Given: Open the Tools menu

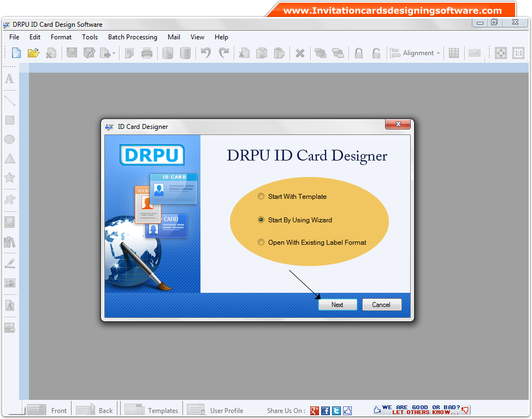Looking at the screenshot, I should point(90,37).
